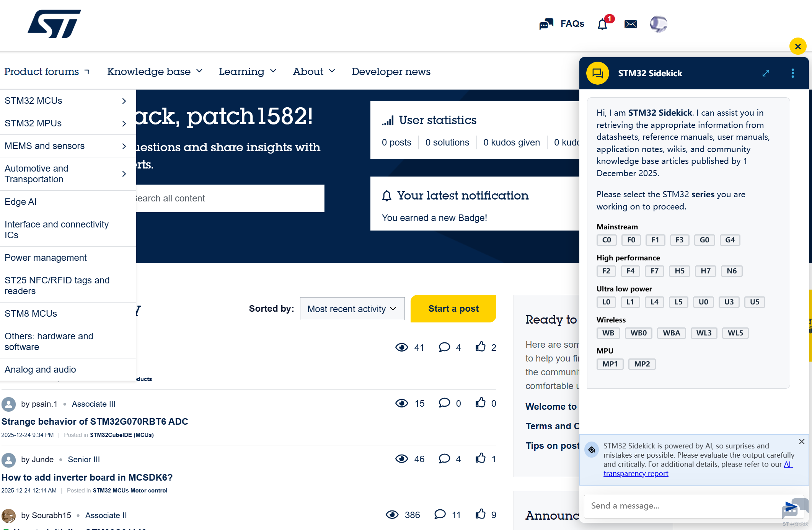Click Junde's author avatar

8,460
